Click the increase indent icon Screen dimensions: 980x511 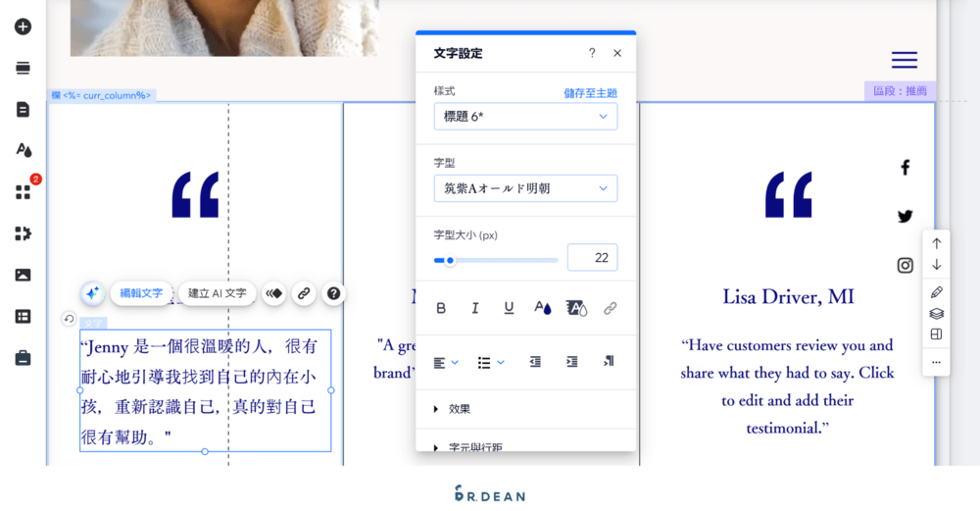coord(572,362)
